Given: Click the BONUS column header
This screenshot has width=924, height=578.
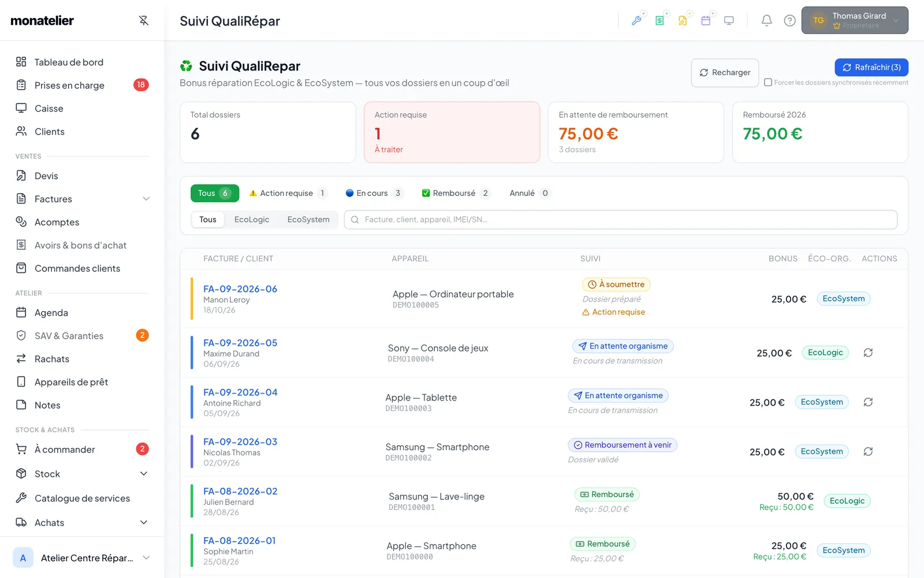Looking at the screenshot, I should point(783,259).
